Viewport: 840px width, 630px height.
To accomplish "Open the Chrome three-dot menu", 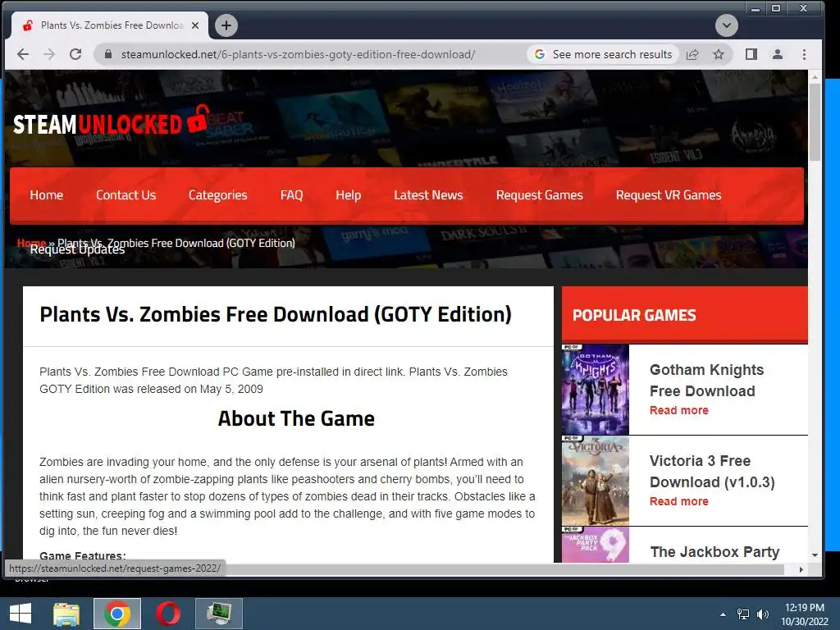I will pyautogui.click(x=804, y=54).
